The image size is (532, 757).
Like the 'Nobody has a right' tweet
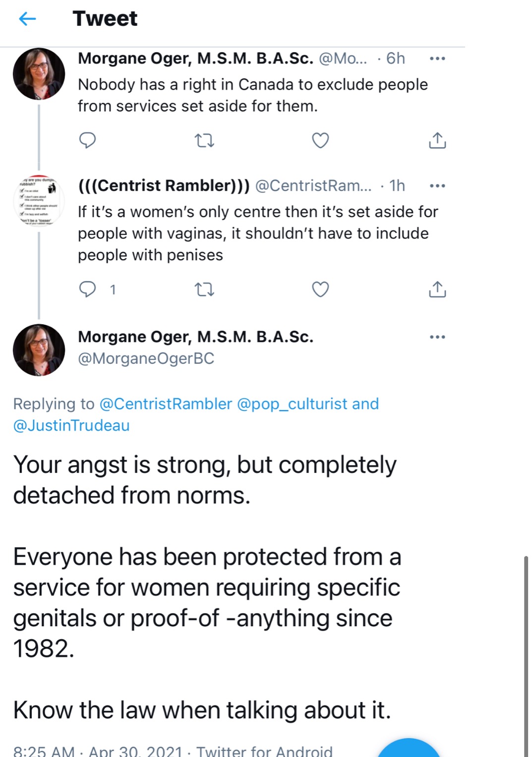click(x=320, y=141)
